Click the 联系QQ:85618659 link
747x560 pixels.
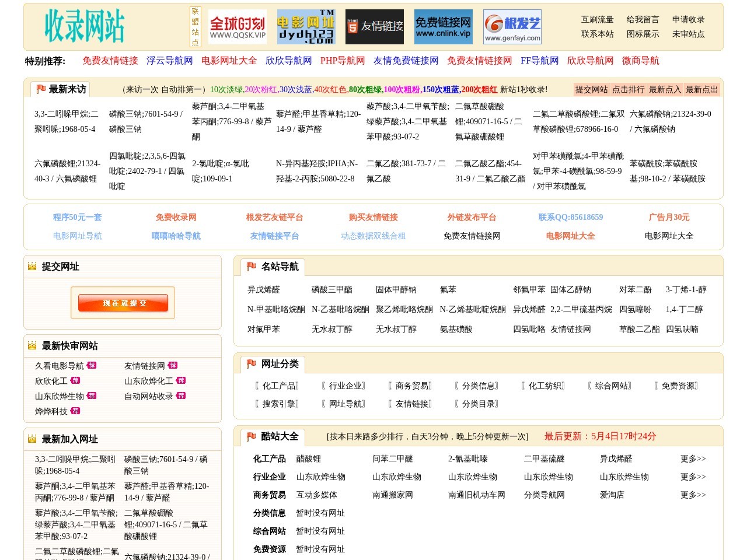tap(571, 218)
